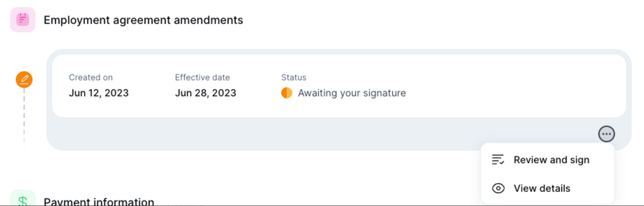This screenshot has width=644, height=206.
Task: Click the green dollar Payment information icon
Action: coord(22,200)
